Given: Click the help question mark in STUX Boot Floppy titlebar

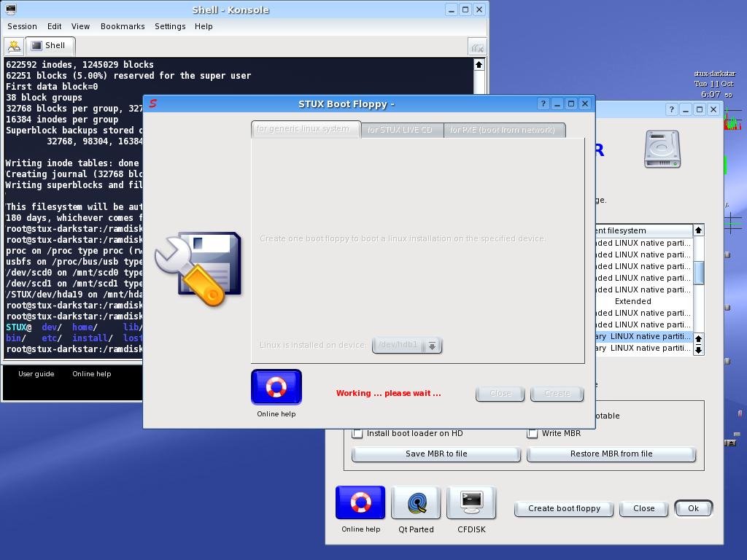Looking at the screenshot, I should tap(543, 104).
